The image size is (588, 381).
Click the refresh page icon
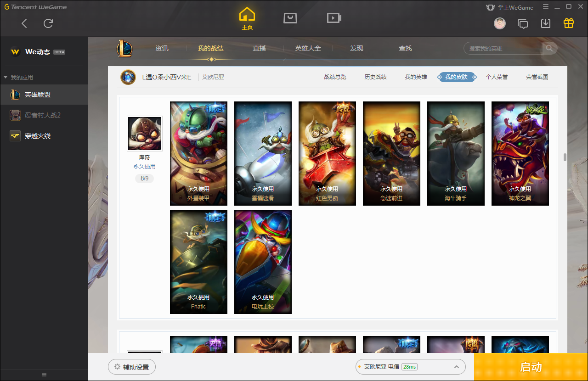coord(48,23)
